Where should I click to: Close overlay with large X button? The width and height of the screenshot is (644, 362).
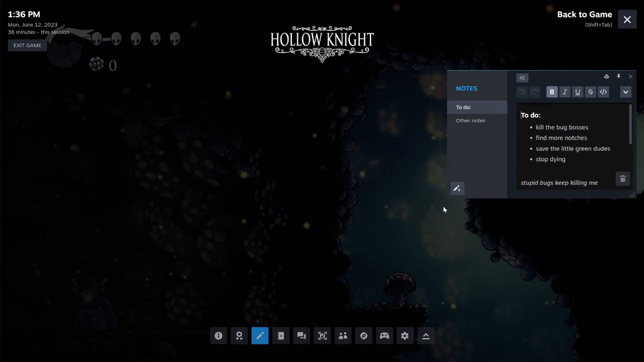pos(627,19)
